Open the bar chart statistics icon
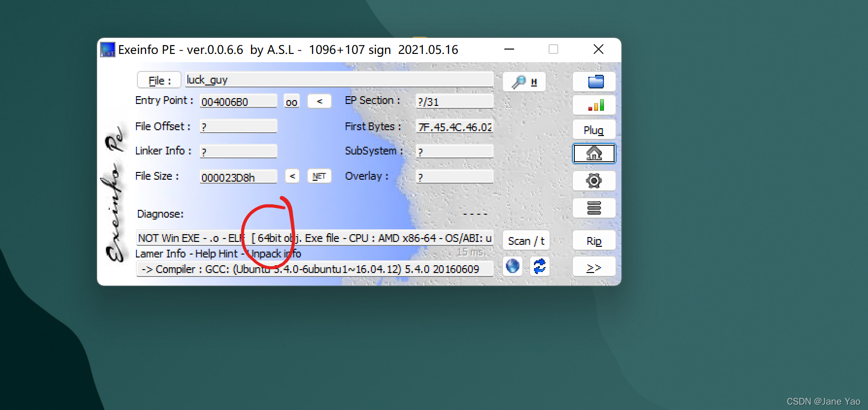This screenshot has height=410, width=868. coord(594,105)
